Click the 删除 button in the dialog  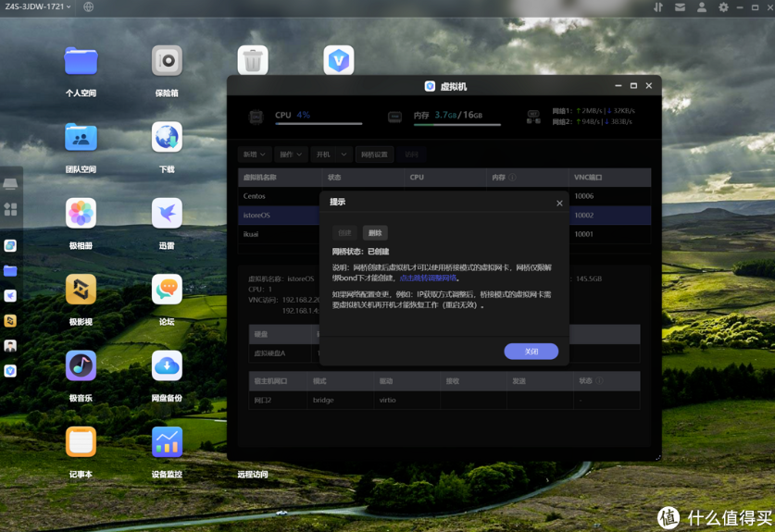pos(375,232)
